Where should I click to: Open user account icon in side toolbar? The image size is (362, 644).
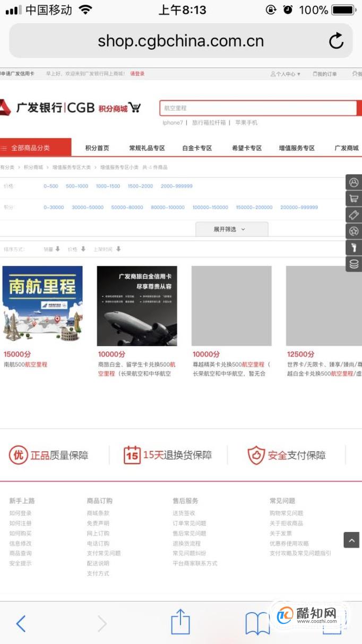click(x=354, y=183)
